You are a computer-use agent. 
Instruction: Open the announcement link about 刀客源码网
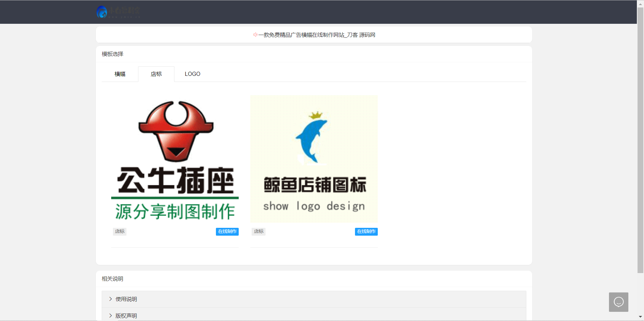[x=317, y=35]
